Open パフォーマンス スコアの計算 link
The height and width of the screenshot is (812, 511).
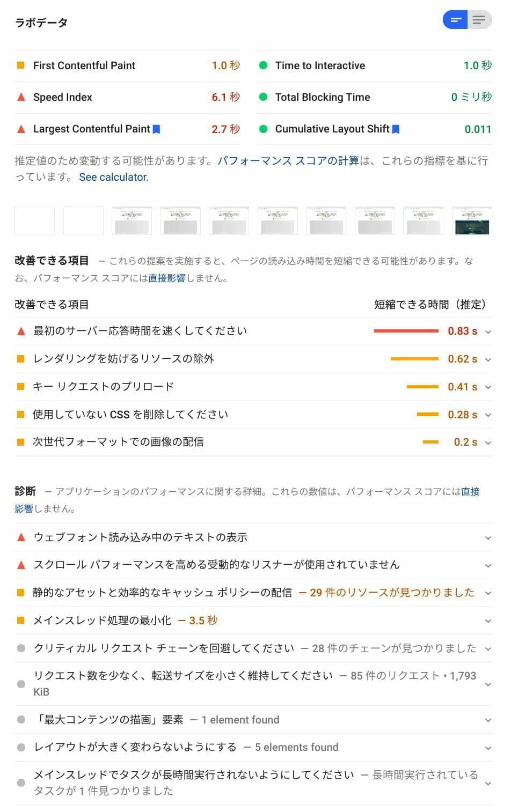288,160
